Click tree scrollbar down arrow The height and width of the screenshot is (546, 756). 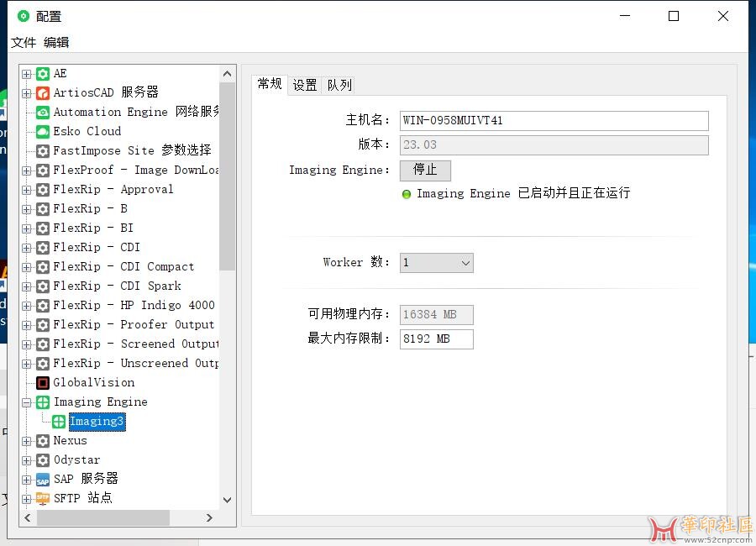227,500
